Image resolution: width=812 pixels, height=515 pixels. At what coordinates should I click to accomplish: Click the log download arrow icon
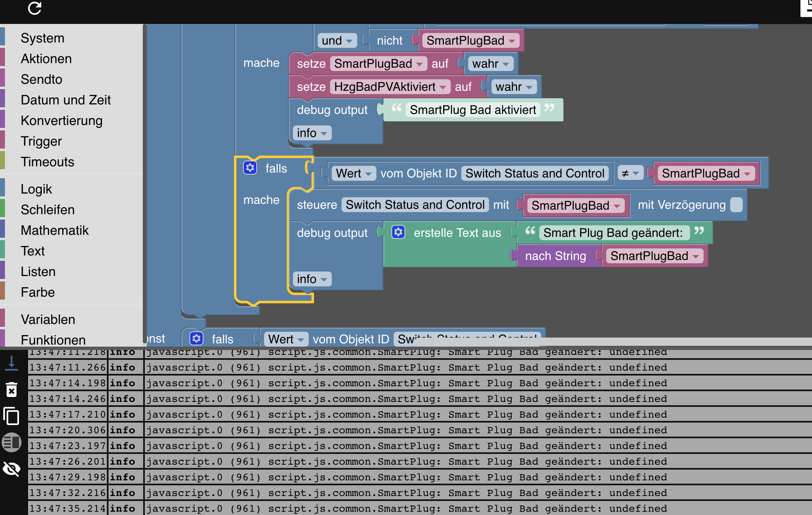[x=12, y=363]
